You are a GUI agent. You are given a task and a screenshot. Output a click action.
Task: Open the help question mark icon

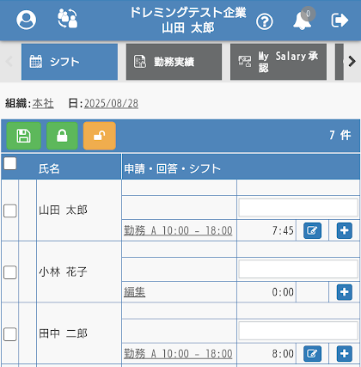coord(265,22)
